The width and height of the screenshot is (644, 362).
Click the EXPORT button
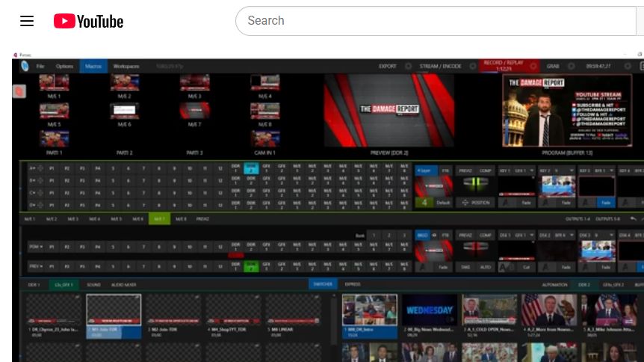(387, 67)
